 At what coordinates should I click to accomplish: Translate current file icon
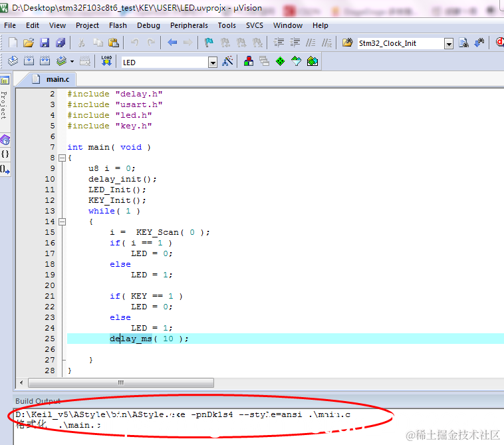point(13,61)
